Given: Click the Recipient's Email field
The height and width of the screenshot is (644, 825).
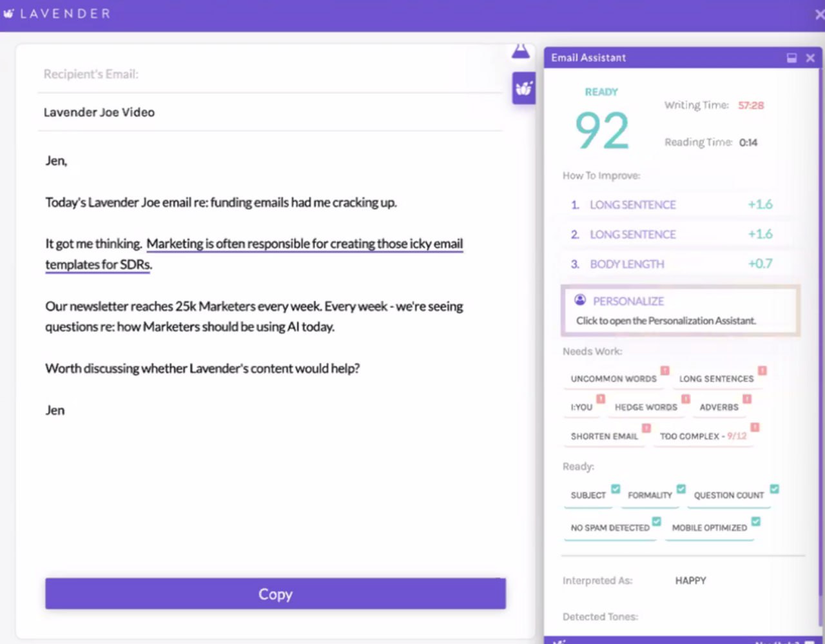Looking at the screenshot, I should pyautogui.click(x=270, y=74).
